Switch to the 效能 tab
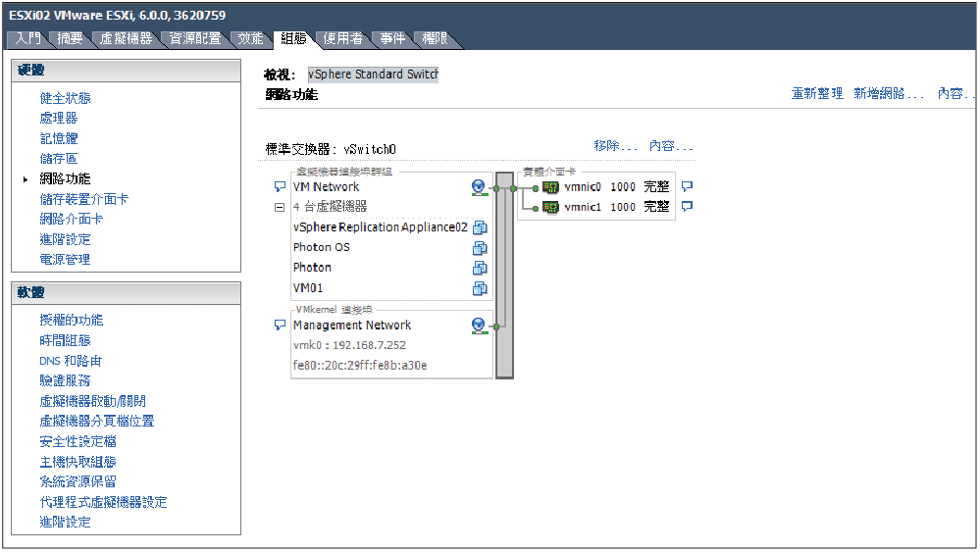This screenshot has width=980, height=552. point(250,38)
